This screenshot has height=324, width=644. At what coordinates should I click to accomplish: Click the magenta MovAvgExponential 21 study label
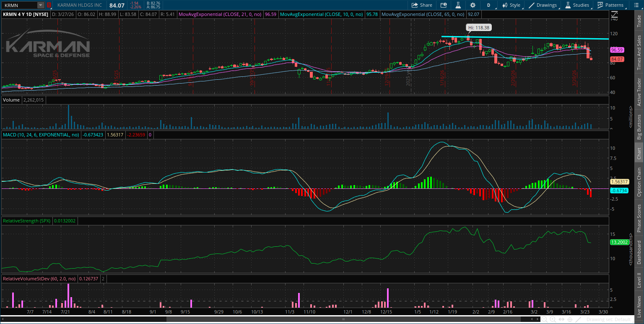coord(220,14)
